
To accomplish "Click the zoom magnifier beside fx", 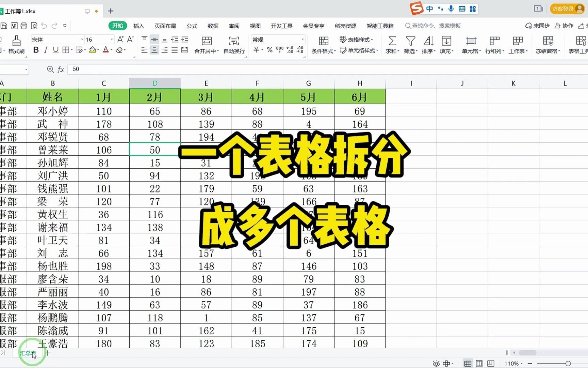I will [x=50, y=69].
